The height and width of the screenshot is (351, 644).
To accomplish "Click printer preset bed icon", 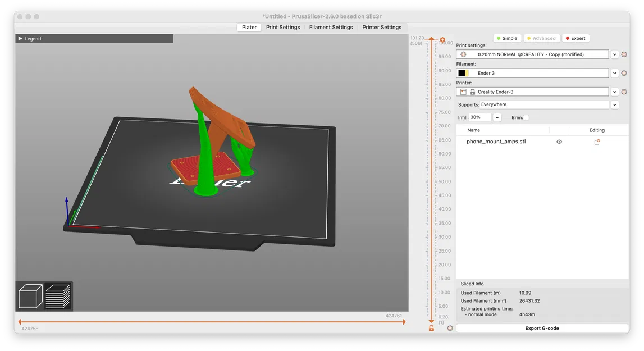I will point(463,92).
